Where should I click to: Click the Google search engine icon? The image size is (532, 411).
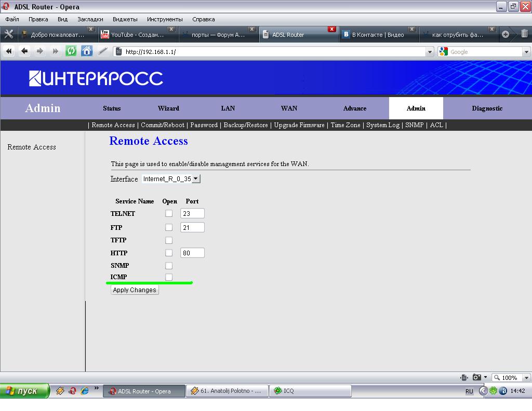click(444, 51)
